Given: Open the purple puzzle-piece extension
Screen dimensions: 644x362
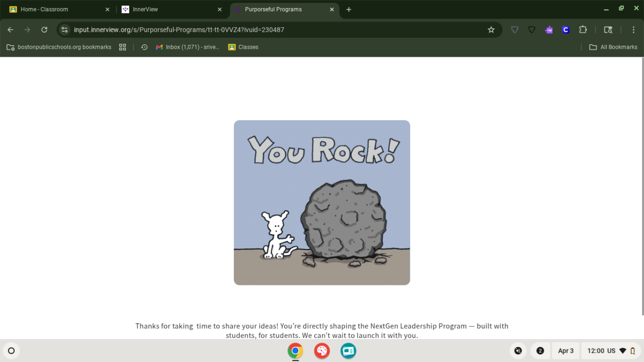Looking at the screenshot, I should coord(549,30).
